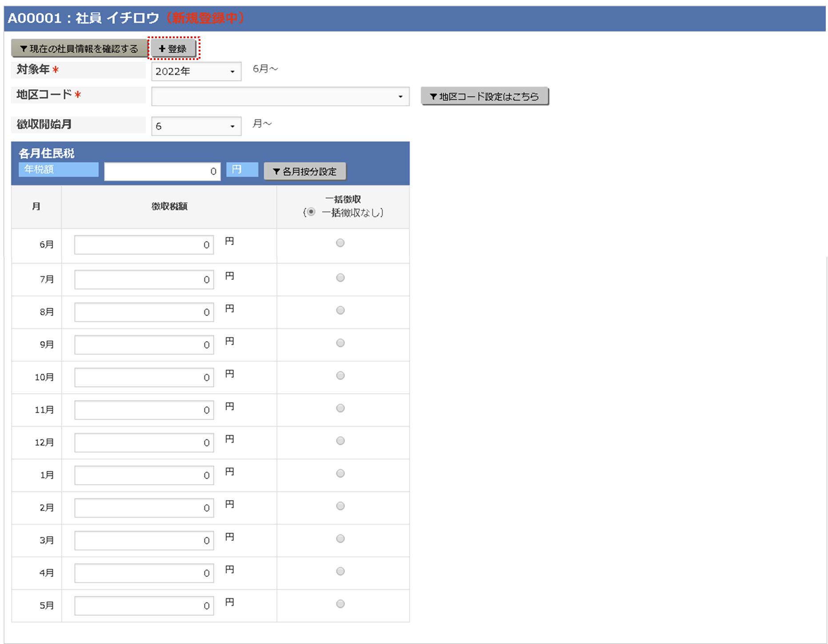This screenshot has width=828, height=644.
Task: Select the 一括徴収なし radio button
Action: pos(311,212)
